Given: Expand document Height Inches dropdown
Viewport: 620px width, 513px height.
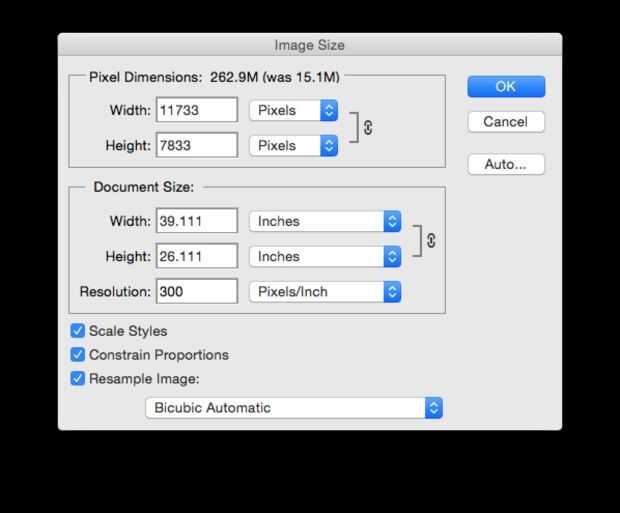Looking at the screenshot, I should (x=325, y=256).
